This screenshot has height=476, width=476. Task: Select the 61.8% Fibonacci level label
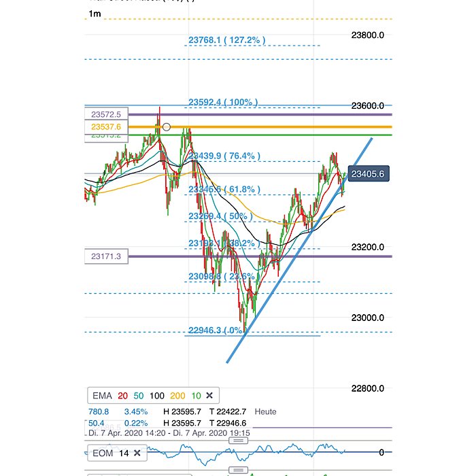click(x=224, y=190)
